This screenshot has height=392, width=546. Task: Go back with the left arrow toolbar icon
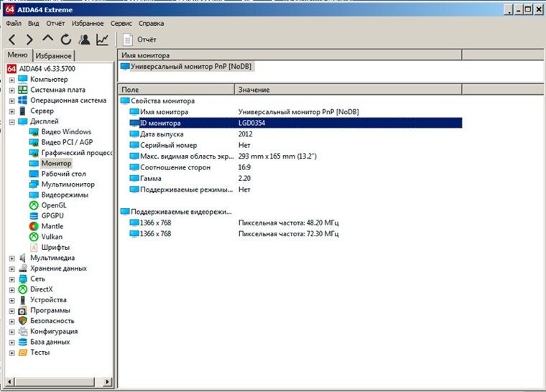(x=11, y=39)
